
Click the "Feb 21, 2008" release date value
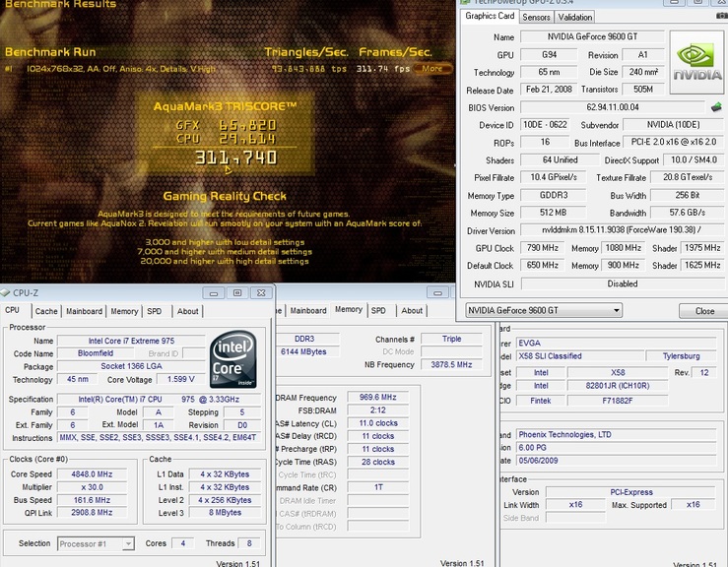(x=549, y=90)
